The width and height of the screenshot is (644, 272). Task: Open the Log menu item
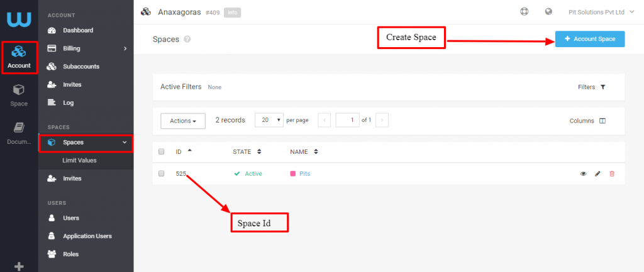tap(68, 102)
